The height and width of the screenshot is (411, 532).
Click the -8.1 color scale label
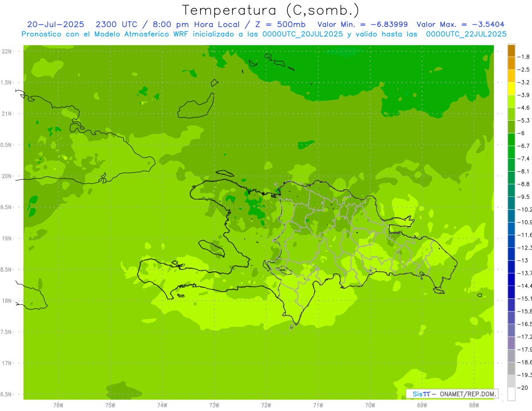tap(524, 171)
